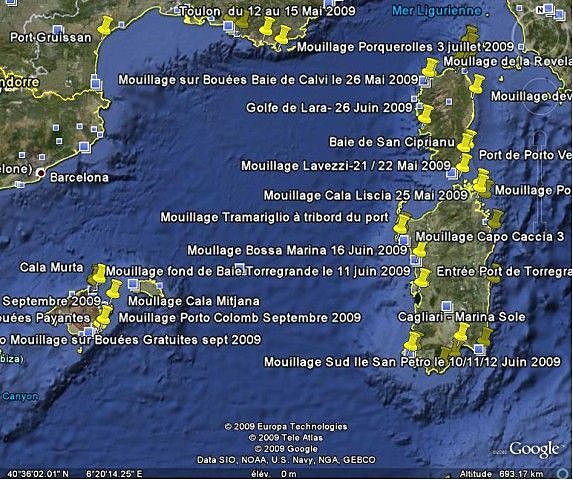This screenshot has height=480, width=573.
Task: Click the Google logo watermark
Action: pos(534,449)
